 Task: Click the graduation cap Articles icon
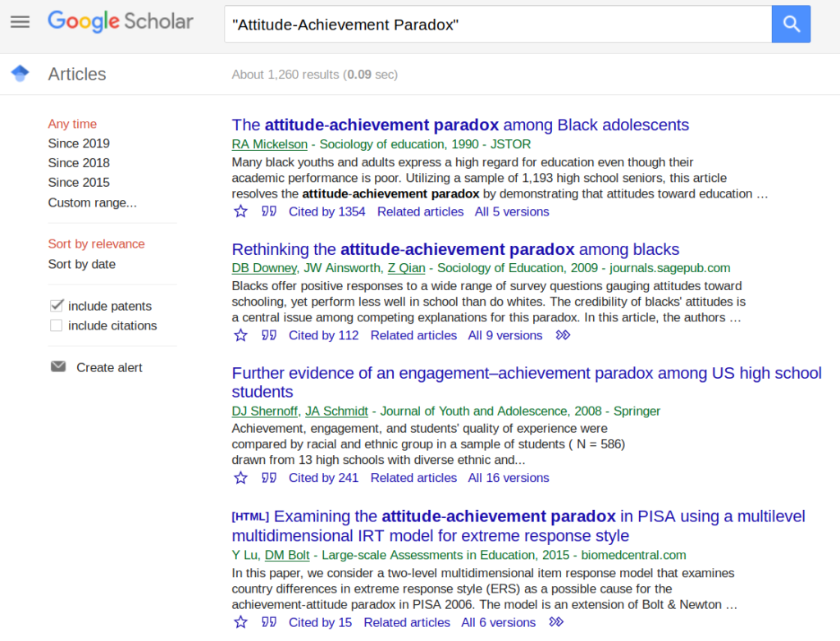point(21,74)
